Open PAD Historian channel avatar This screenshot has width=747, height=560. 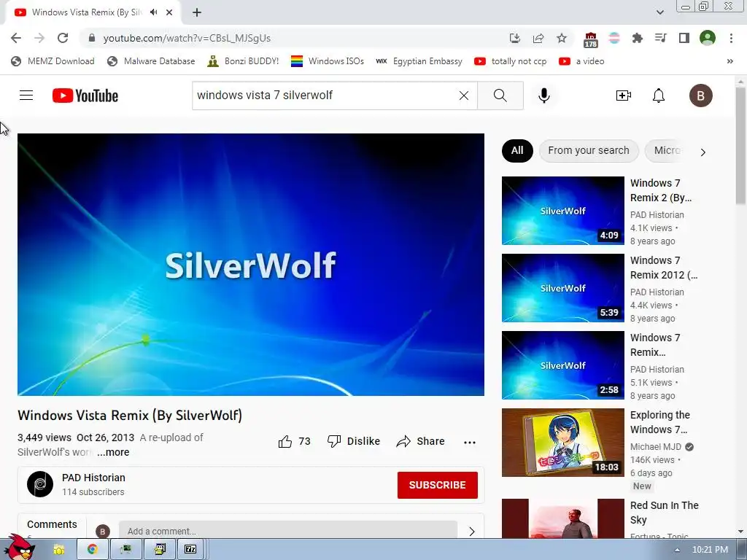pos(40,484)
